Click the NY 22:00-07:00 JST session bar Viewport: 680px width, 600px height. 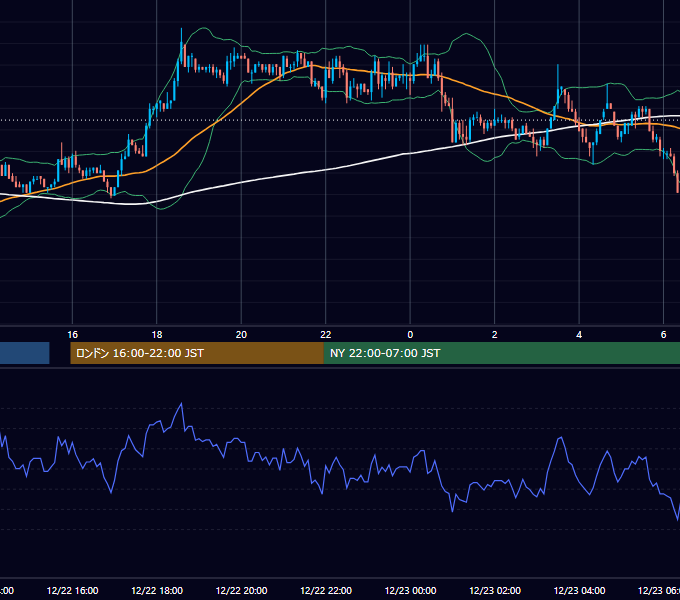click(502, 353)
